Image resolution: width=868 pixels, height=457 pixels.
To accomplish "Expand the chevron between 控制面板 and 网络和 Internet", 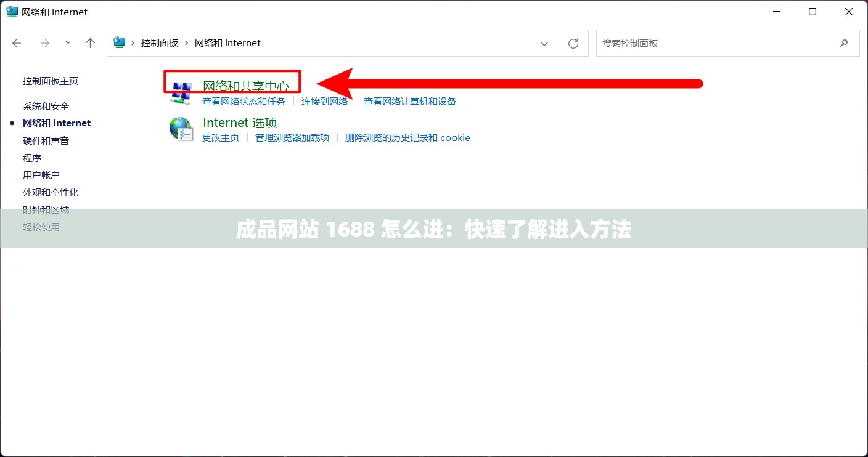I will [x=186, y=43].
